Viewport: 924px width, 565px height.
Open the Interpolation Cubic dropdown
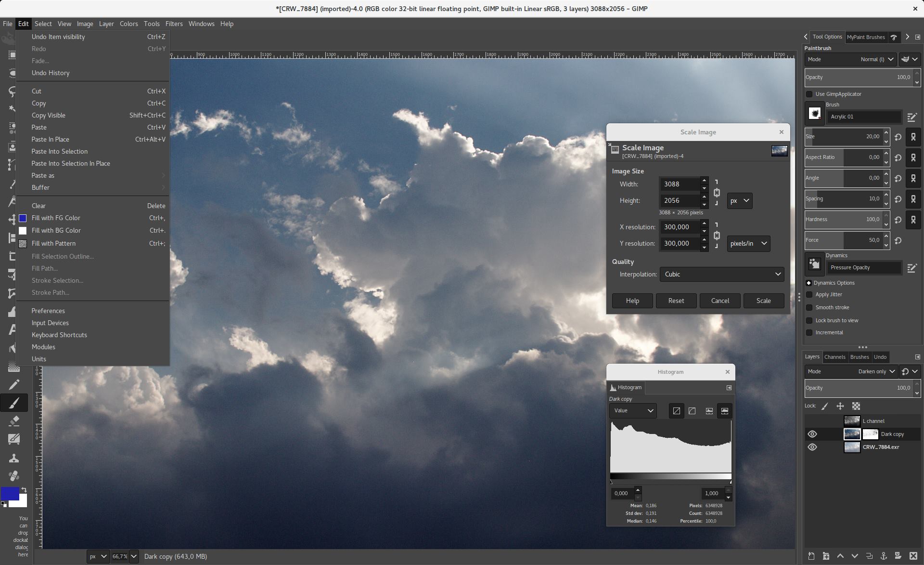click(x=721, y=274)
